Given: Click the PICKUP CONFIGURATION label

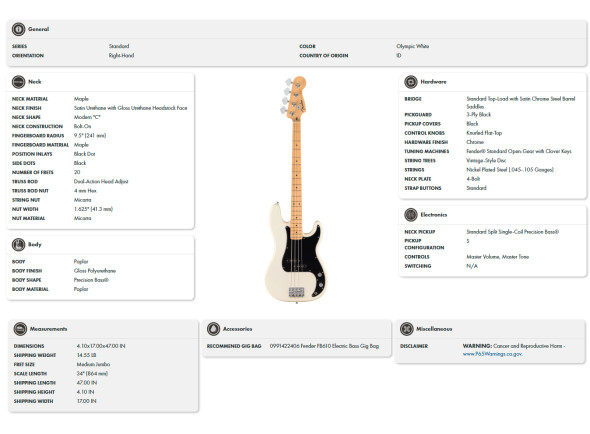Looking at the screenshot, I should [x=424, y=244].
